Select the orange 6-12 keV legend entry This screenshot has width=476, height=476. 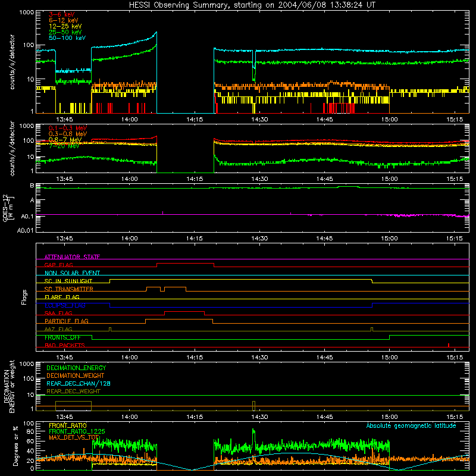64,20
